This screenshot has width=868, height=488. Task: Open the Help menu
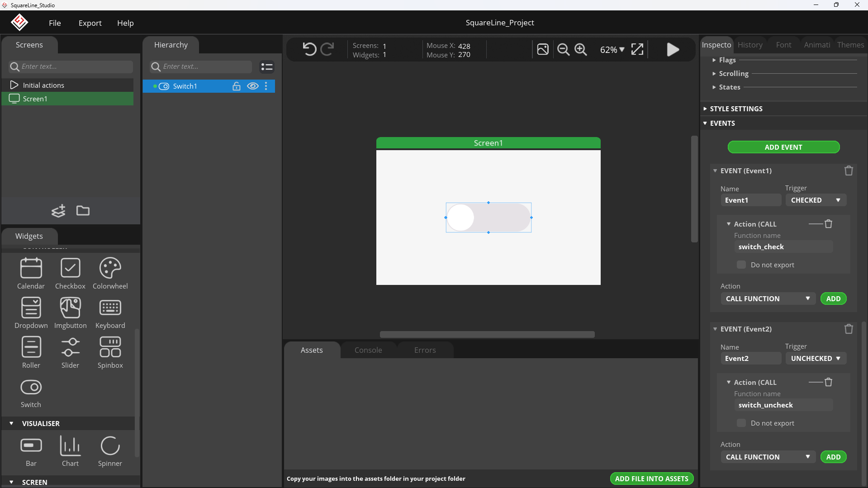pos(125,23)
